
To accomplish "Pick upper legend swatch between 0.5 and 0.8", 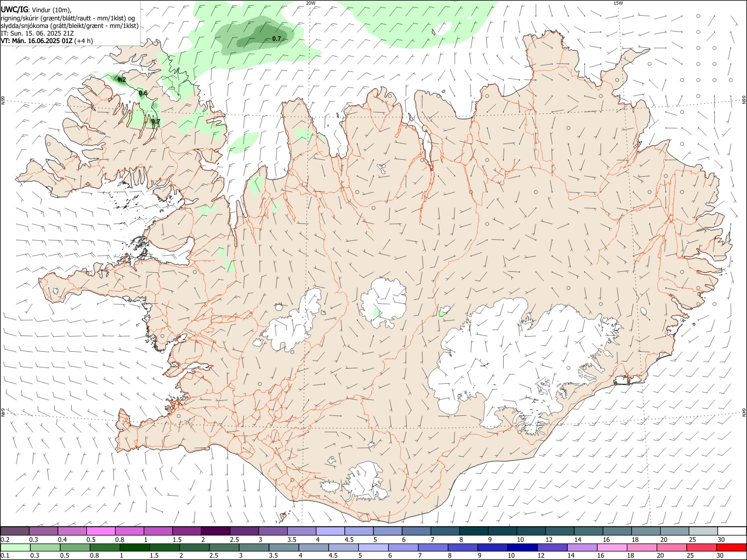I will pos(101,531).
